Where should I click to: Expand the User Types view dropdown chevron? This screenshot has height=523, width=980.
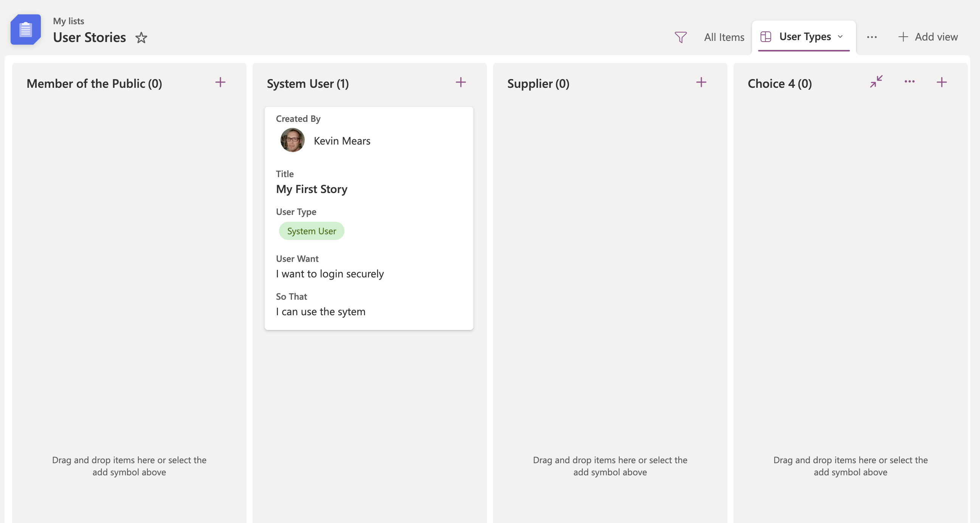pyautogui.click(x=840, y=37)
